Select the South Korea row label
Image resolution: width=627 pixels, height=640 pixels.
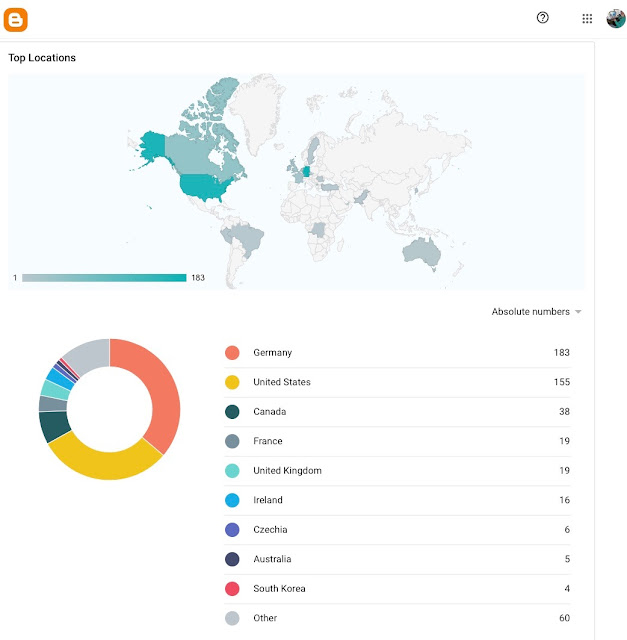pyautogui.click(x=279, y=589)
